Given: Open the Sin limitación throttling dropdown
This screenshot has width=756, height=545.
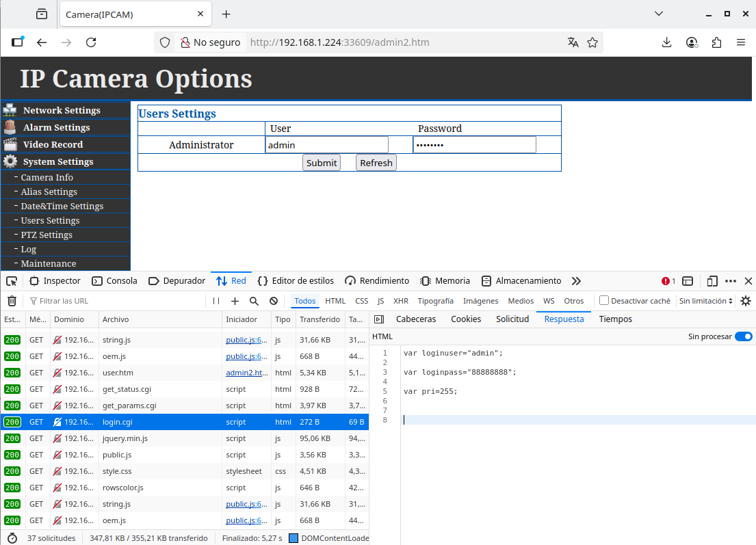Looking at the screenshot, I should pyautogui.click(x=706, y=301).
